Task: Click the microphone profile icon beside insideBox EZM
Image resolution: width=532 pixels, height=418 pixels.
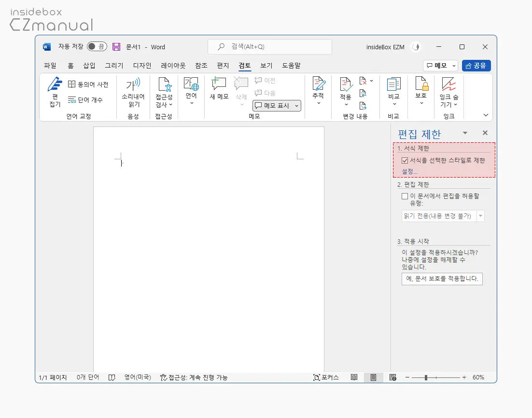Action: pyautogui.click(x=416, y=47)
